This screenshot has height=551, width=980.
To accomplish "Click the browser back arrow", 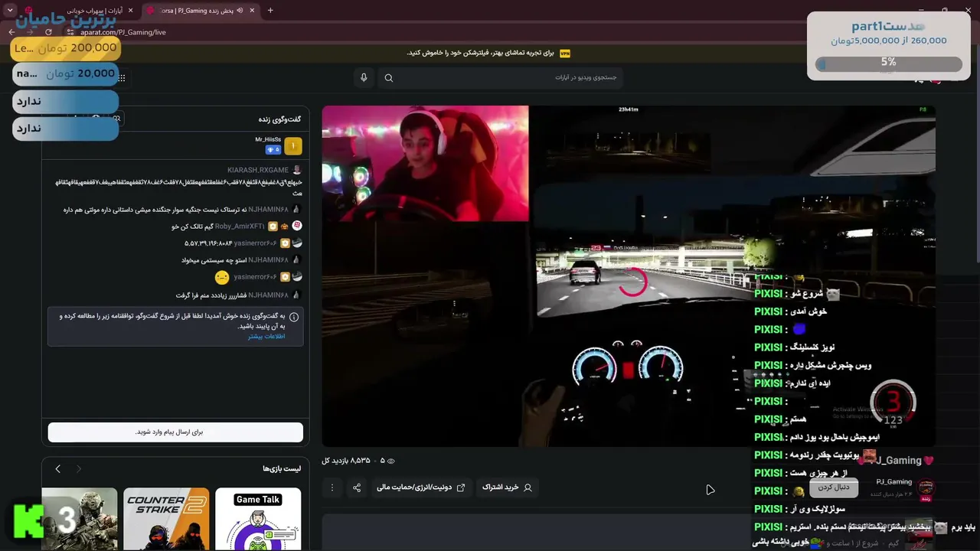I will [11, 32].
